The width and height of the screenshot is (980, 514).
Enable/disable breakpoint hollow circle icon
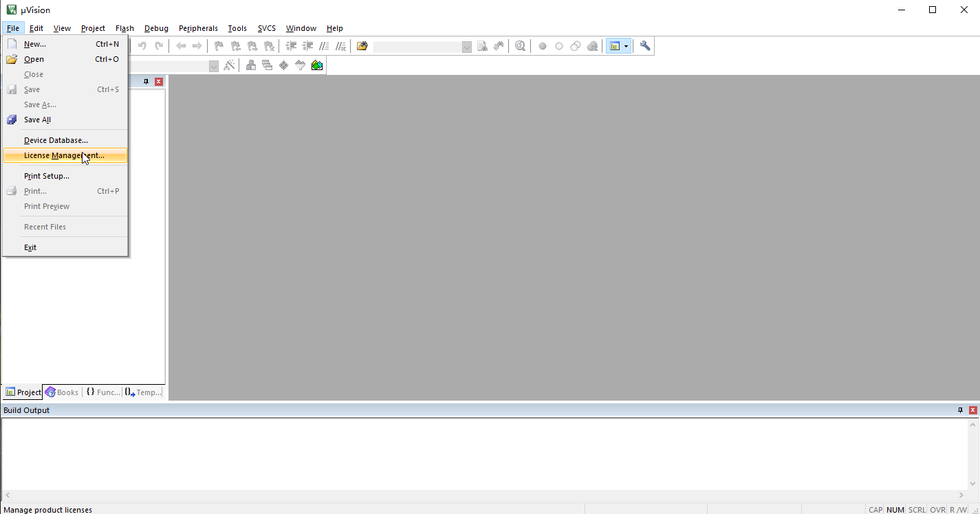click(x=559, y=46)
